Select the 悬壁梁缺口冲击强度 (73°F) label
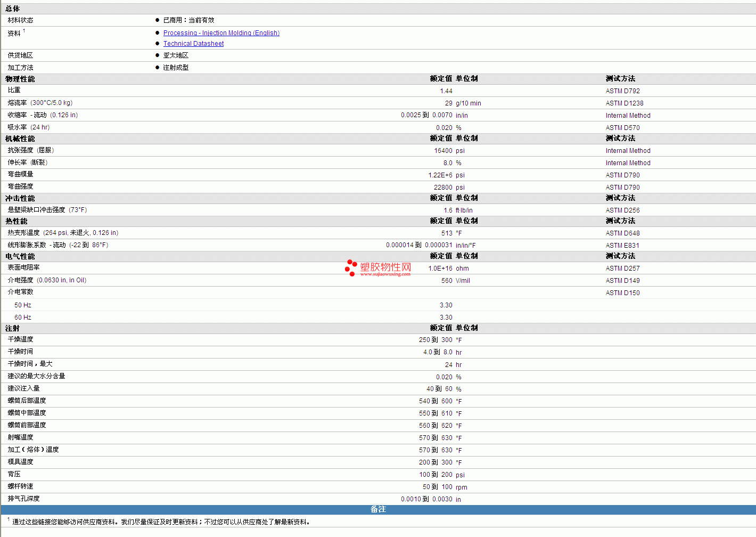 pos(47,210)
